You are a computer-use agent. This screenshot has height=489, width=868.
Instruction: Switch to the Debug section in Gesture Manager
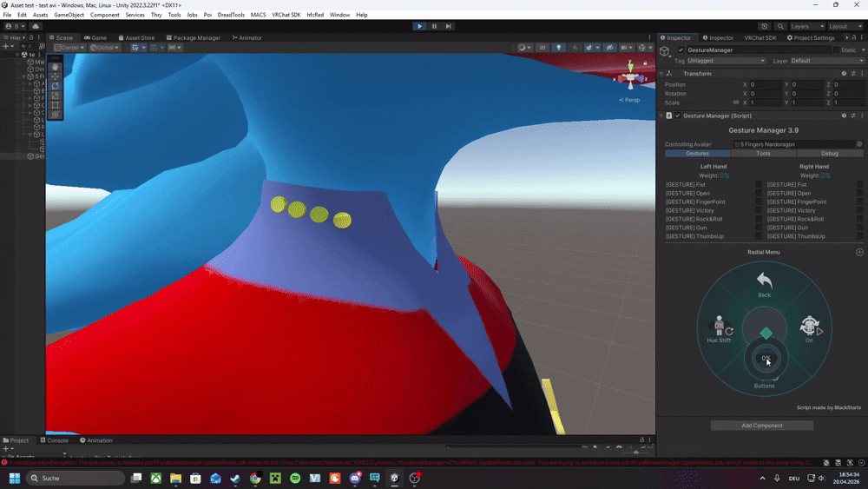[x=829, y=154]
